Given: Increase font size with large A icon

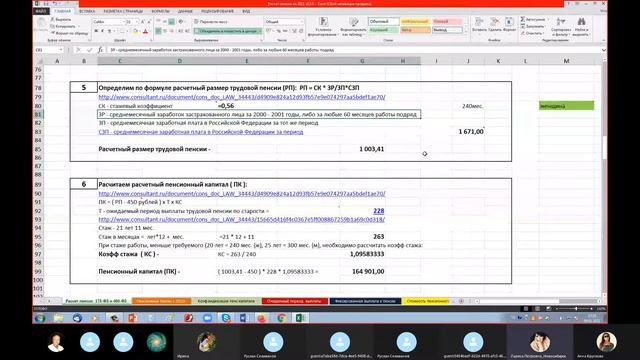Looking at the screenshot, I should tap(142, 22).
